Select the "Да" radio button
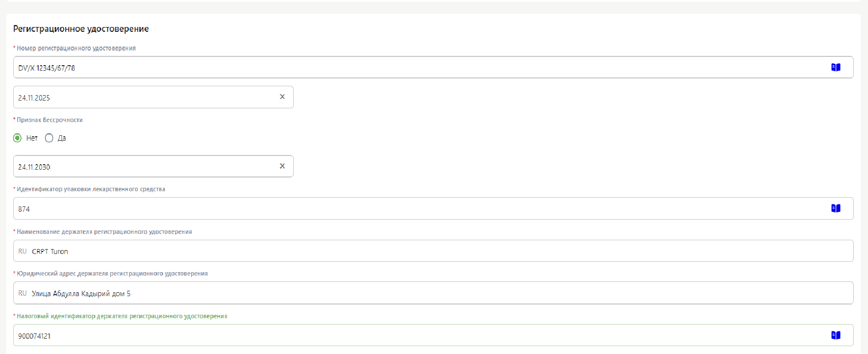 pos(49,138)
